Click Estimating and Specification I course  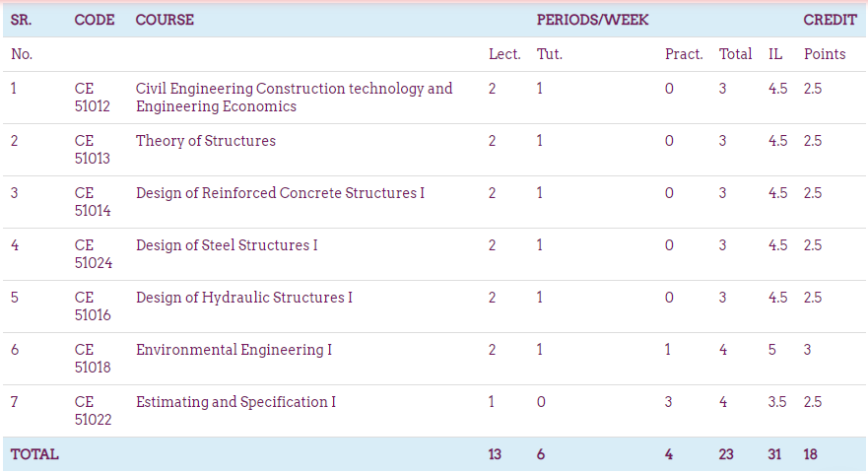tap(235, 402)
